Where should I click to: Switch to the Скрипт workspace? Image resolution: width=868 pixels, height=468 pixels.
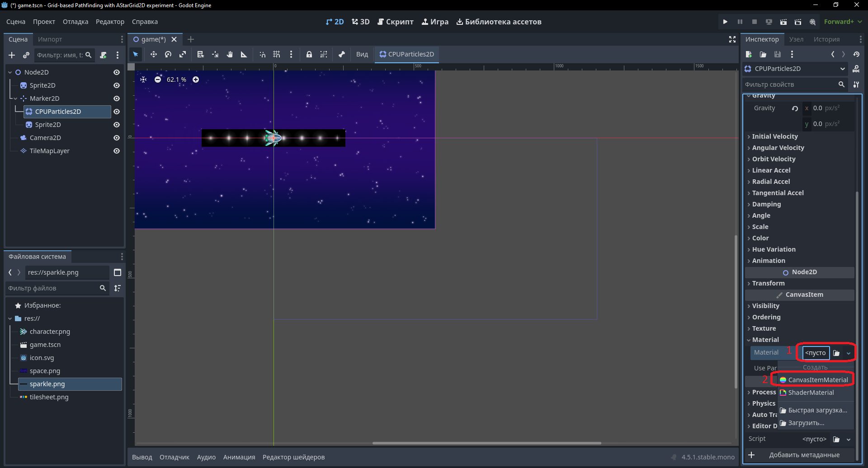(396, 22)
